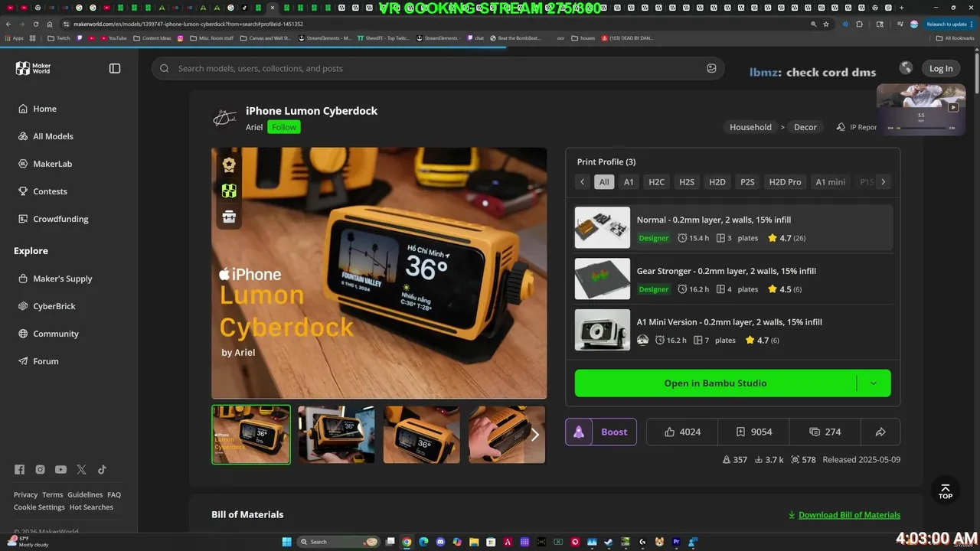Open the X icon in sidebar footer
Screen dimensions: 980x551
[81, 470]
